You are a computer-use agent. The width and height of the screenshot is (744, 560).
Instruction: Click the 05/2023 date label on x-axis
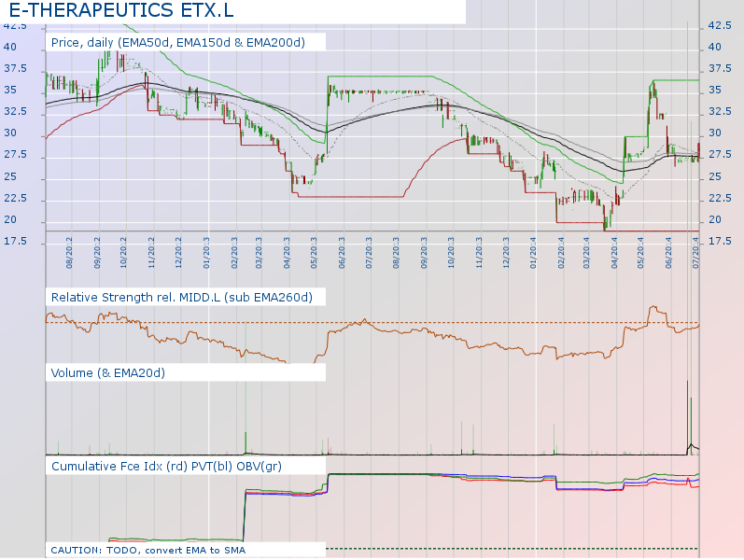(x=314, y=253)
